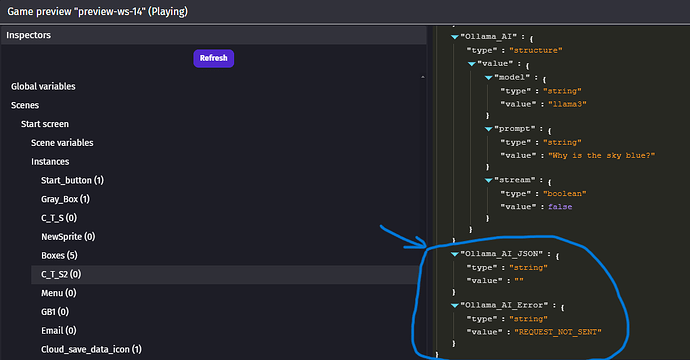Screen dimensions: 690x360
Task: Click the Game preview "preview-ws-14" title
Action: [98, 11]
